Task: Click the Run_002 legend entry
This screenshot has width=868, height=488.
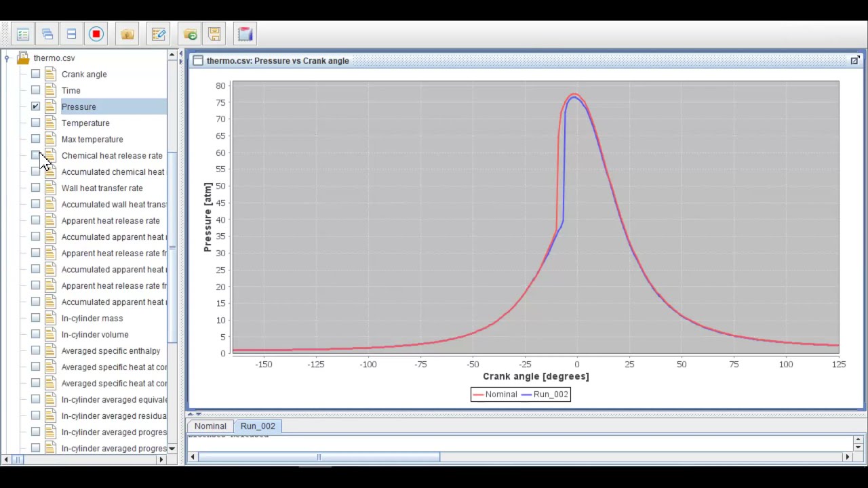Action: pos(545,394)
